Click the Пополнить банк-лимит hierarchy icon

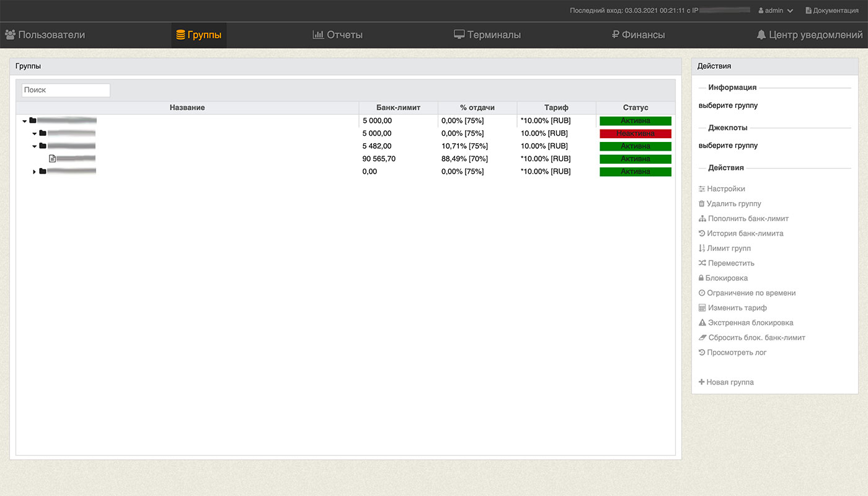point(702,219)
